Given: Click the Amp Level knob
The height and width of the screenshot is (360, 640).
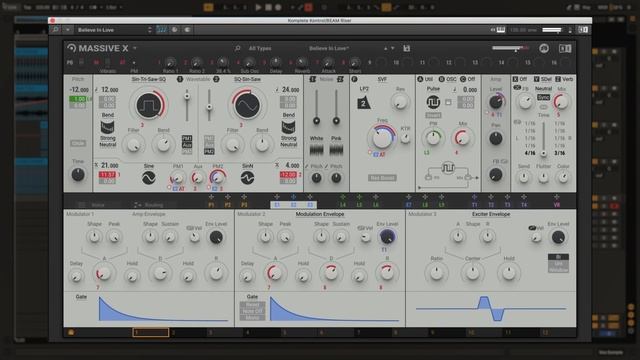Looking at the screenshot, I should [496, 102].
